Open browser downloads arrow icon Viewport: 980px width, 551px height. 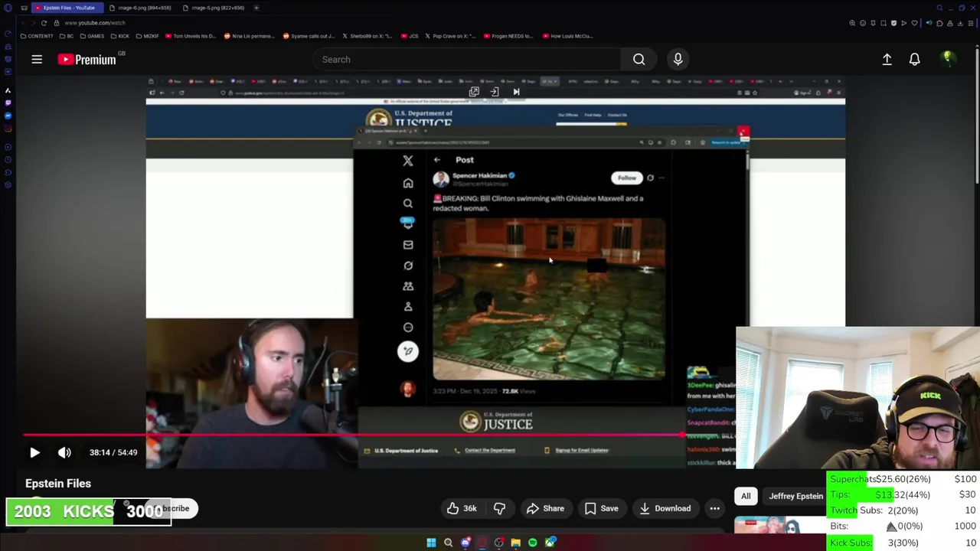[960, 23]
